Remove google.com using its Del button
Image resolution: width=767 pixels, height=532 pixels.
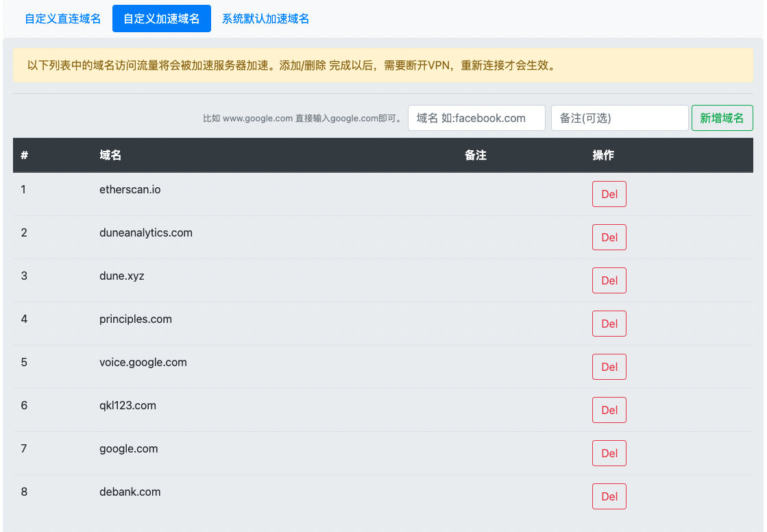coord(609,453)
